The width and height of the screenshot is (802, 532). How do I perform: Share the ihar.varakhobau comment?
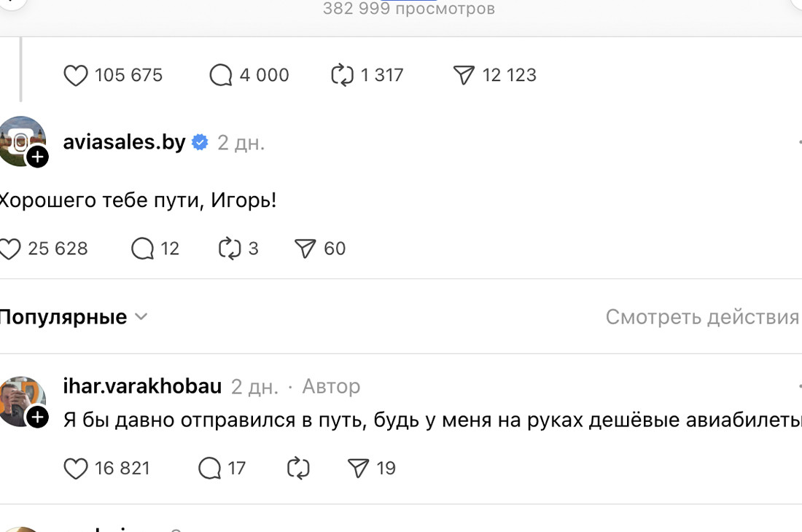359,468
